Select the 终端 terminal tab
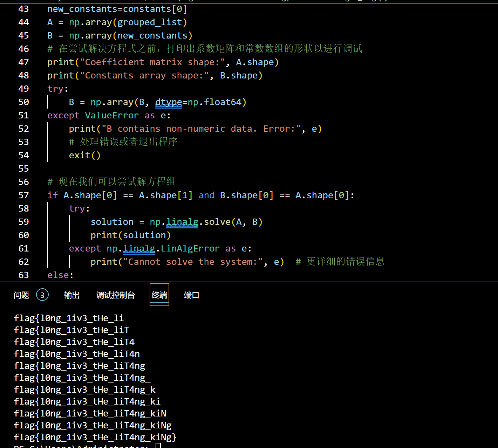Image resolution: width=498 pixels, height=448 pixels. [159, 295]
